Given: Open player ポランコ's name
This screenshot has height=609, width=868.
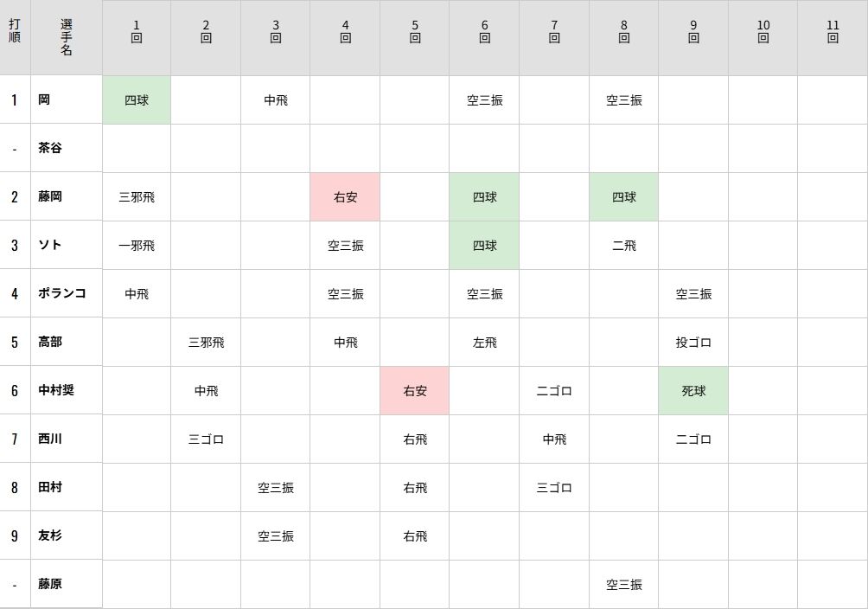Looking at the screenshot, I should (x=62, y=293).
